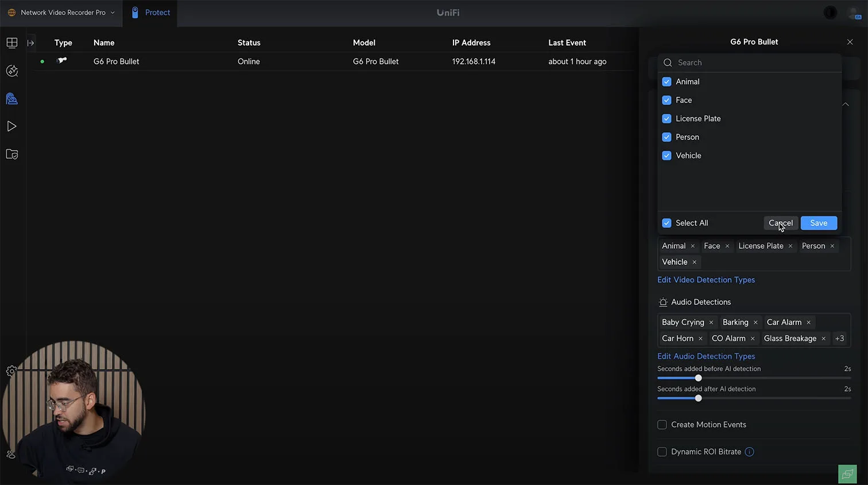Uncheck the Person detection checkbox

[666, 137]
